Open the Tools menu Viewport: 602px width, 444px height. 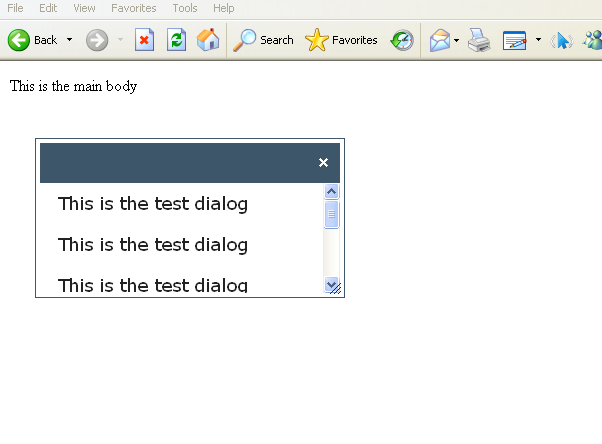(184, 8)
